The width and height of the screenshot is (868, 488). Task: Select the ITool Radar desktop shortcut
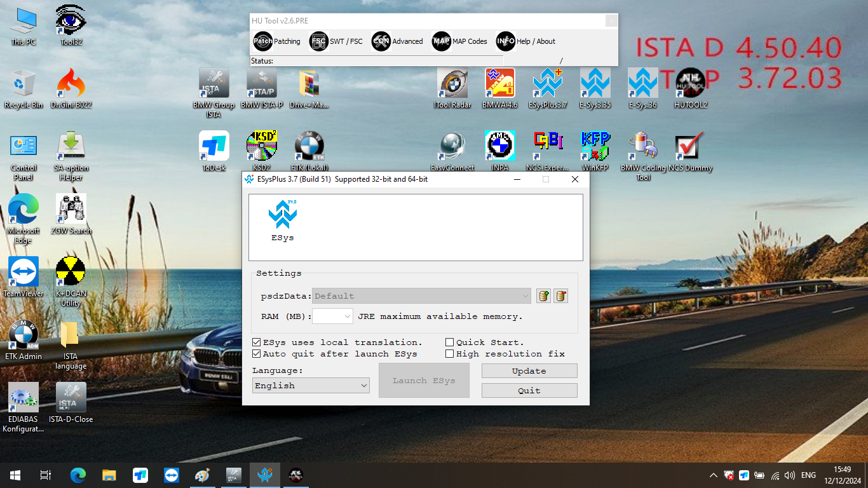452,88
